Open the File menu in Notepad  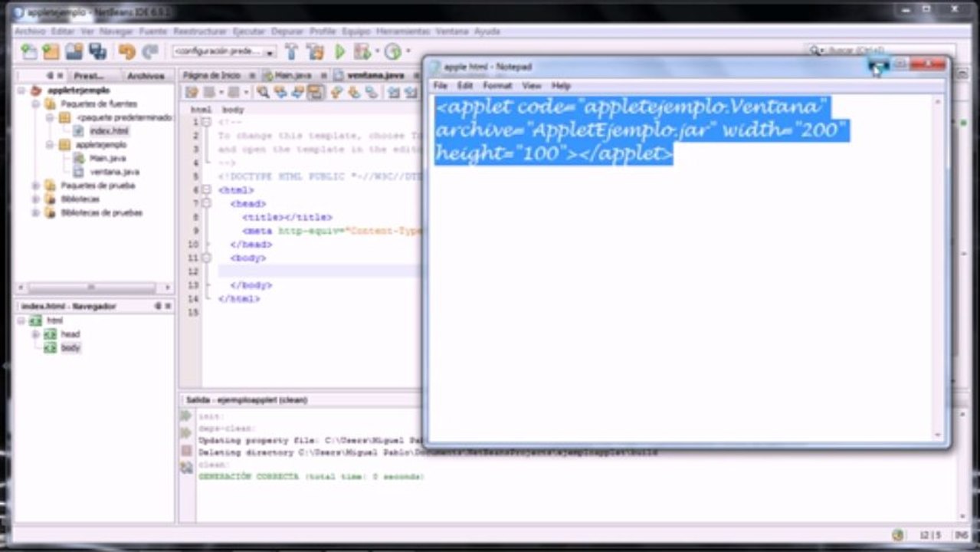(x=440, y=86)
